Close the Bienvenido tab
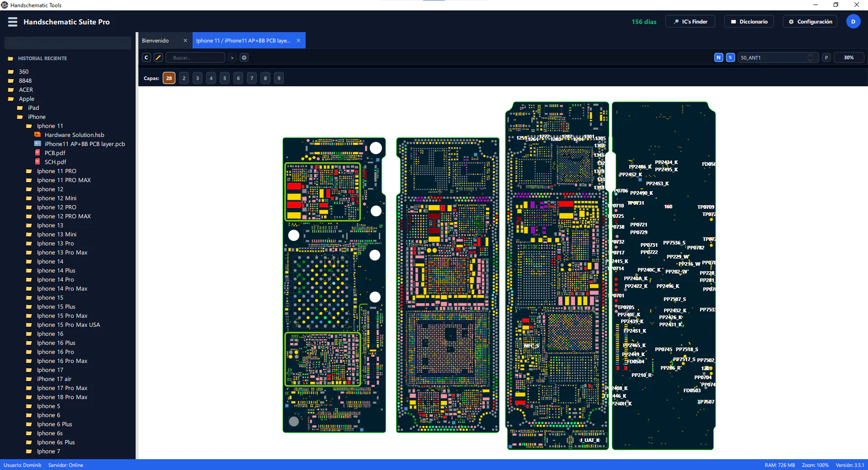Image resolution: width=868 pixels, height=470 pixels. point(185,40)
